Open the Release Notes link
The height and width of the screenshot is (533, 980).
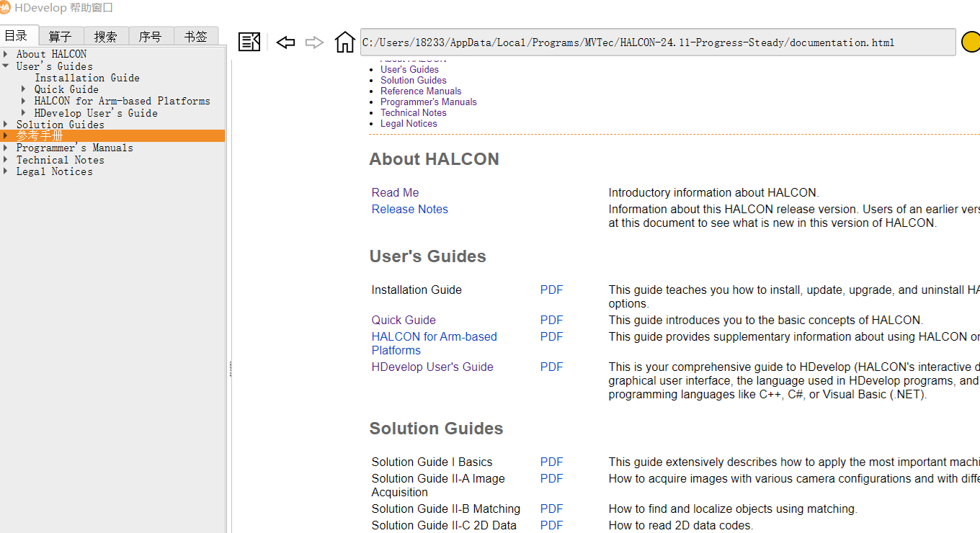pos(410,210)
